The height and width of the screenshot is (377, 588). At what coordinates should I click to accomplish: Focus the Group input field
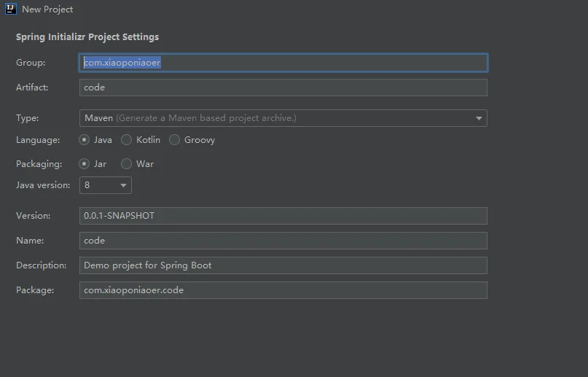point(283,63)
